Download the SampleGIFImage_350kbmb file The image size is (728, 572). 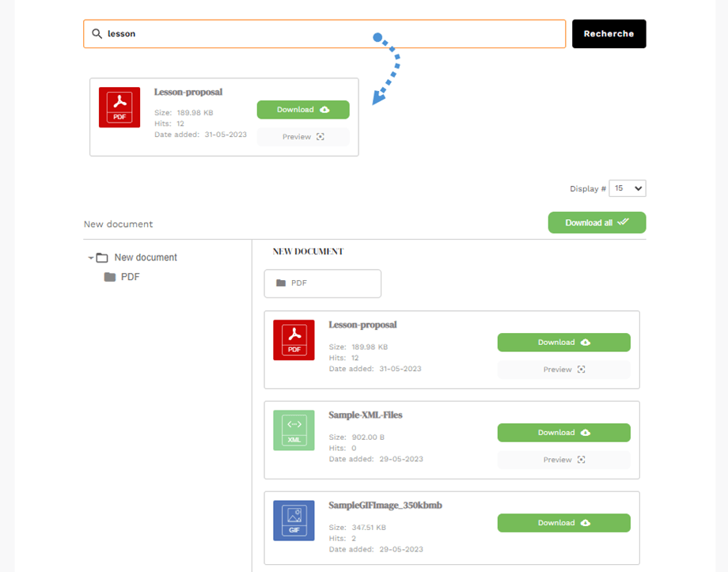pyautogui.click(x=563, y=523)
